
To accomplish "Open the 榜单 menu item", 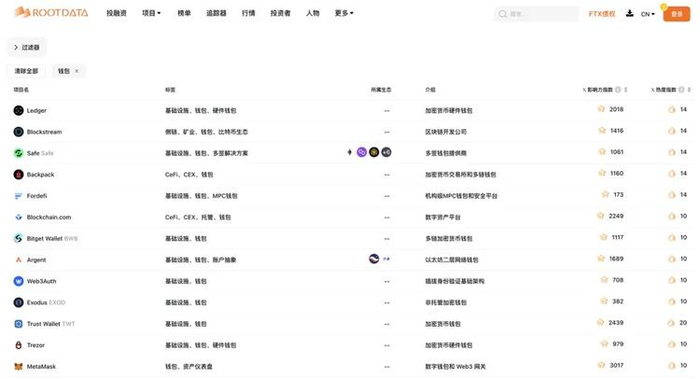I will pos(184,13).
